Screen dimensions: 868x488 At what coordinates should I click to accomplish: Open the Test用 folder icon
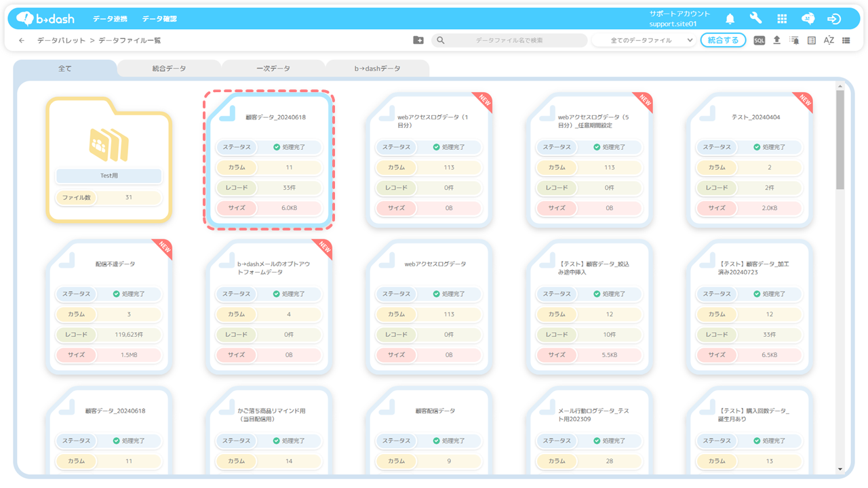coord(109,144)
